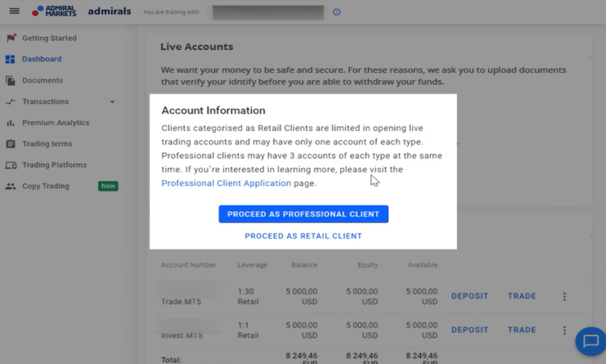Open Trading terms in sidebar
The image size is (606, 364).
click(47, 143)
